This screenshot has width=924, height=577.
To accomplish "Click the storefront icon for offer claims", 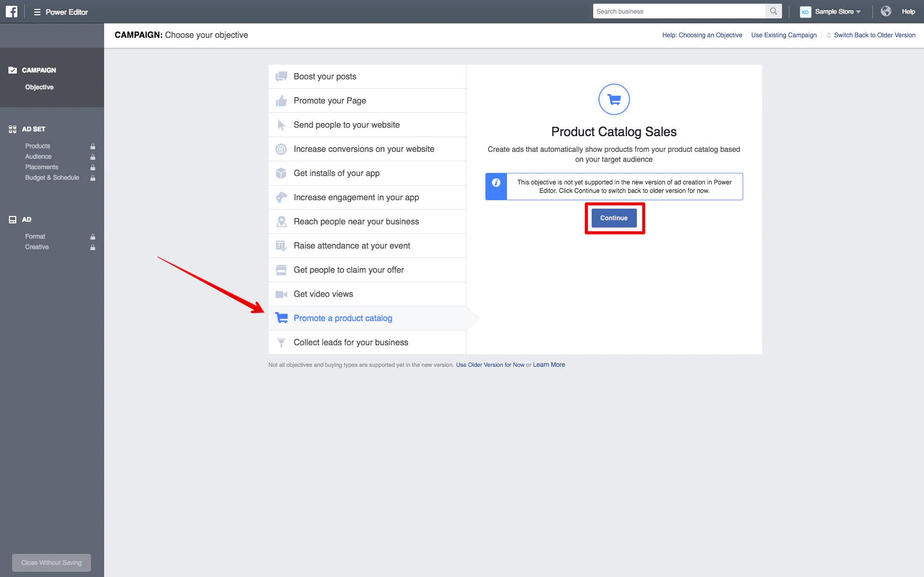I will 281,270.
